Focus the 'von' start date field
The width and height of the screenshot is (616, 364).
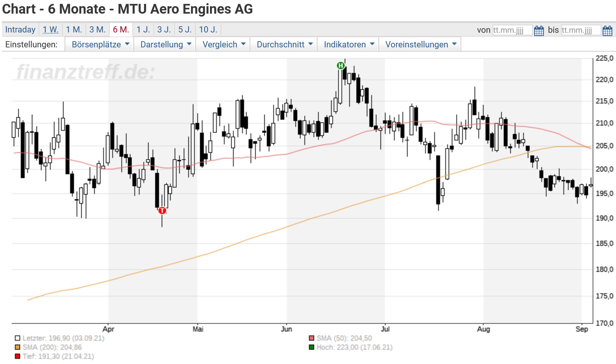pyautogui.click(x=512, y=30)
